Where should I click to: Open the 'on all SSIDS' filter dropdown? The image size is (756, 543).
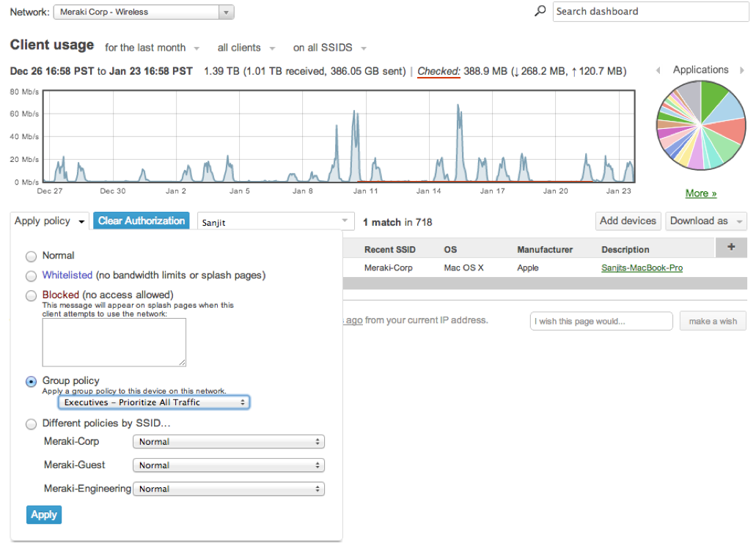coord(330,48)
